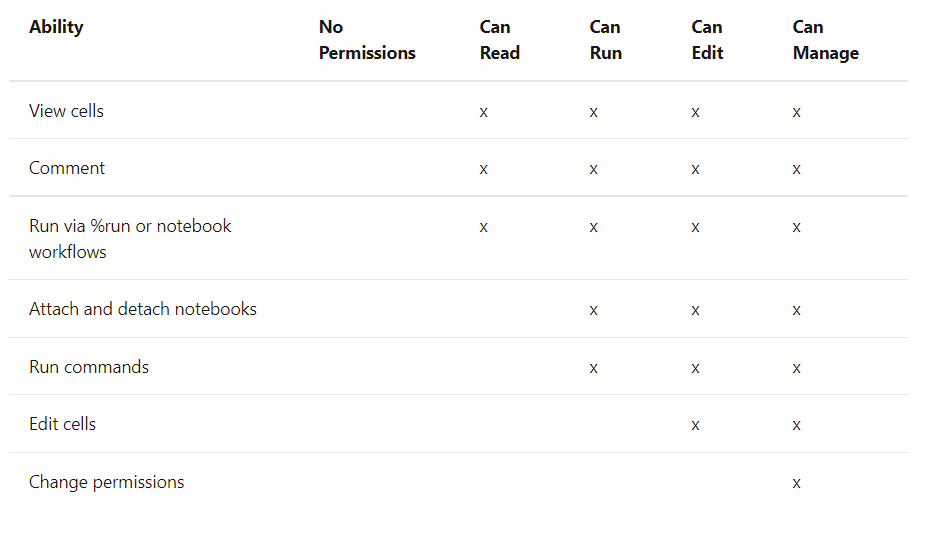Click Run via %run or notebook workflows
Viewport: 936px width, 539px height.
click(x=130, y=239)
